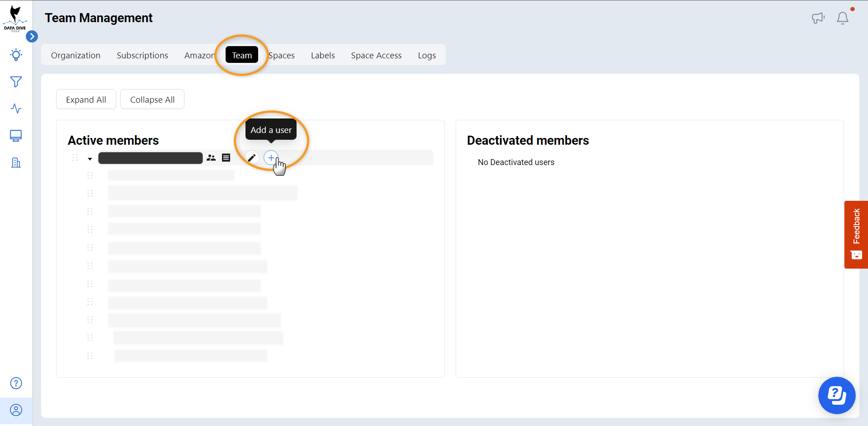Switch to the Organization tab

pyautogui.click(x=75, y=55)
